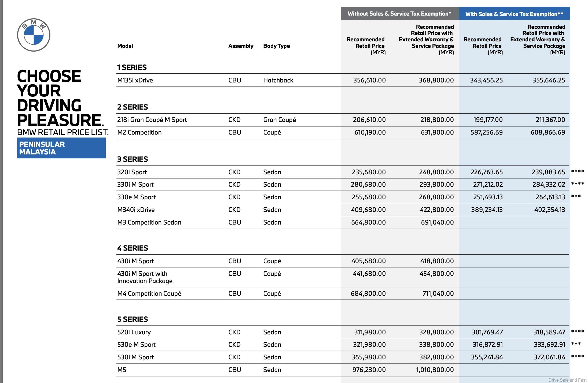The image size is (588, 383).
Task: Click the Body Type column header
Action: click(276, 46)
